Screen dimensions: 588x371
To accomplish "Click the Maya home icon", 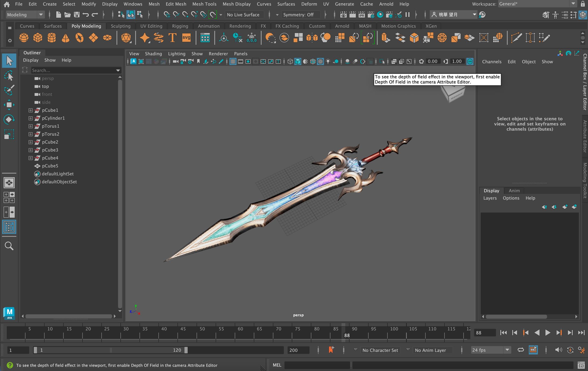I will click(7, 4).
